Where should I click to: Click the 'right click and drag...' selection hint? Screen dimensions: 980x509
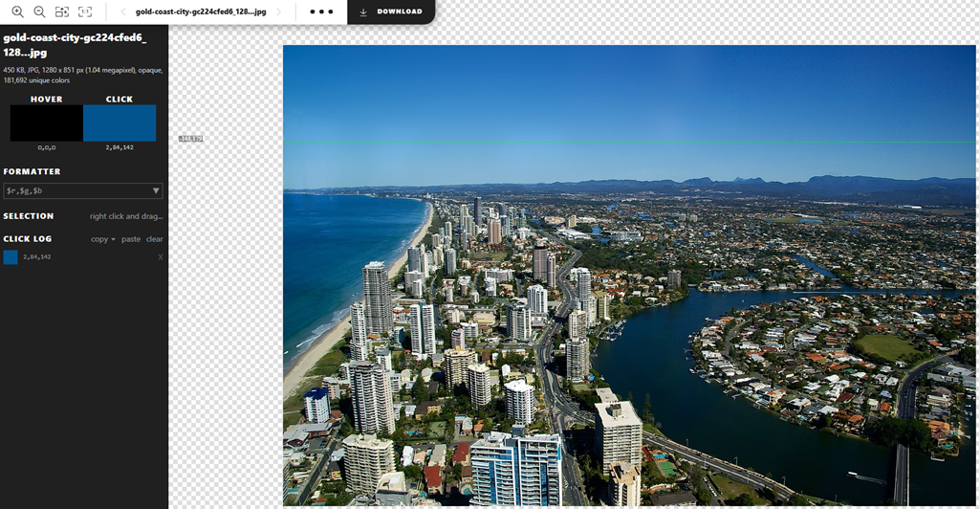[125, 216]
